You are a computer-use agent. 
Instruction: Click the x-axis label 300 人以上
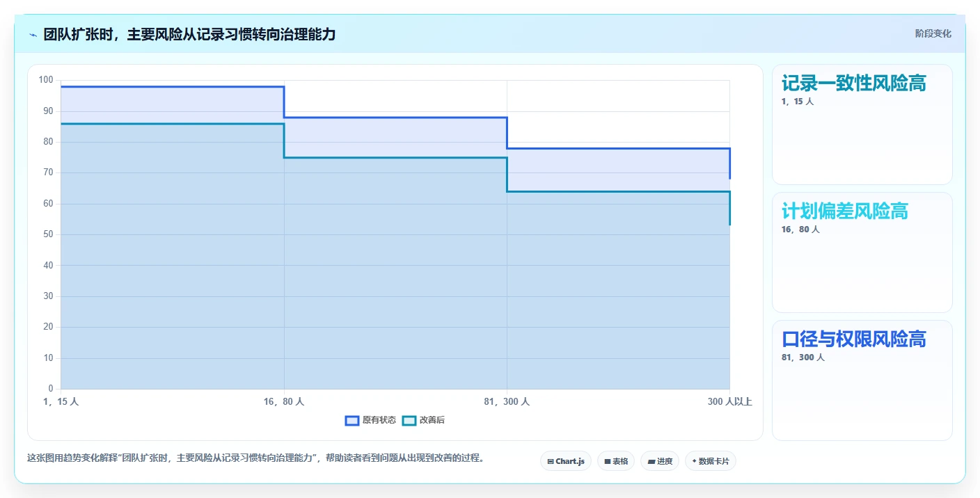click(x=729, y=402)
